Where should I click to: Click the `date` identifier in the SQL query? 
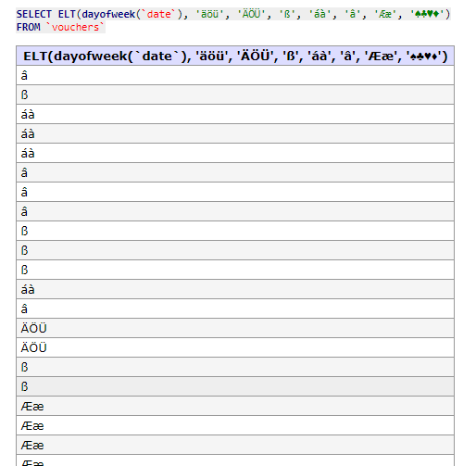coord(159,14)
